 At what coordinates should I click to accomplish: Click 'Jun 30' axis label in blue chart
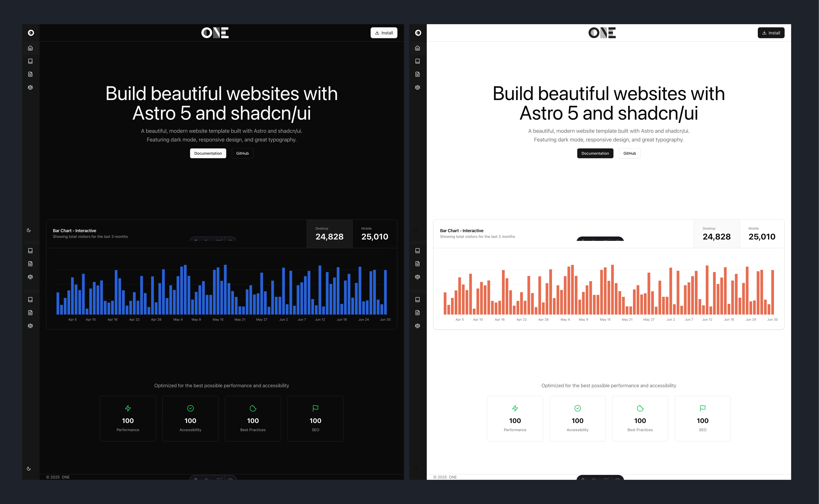[385, 319]
